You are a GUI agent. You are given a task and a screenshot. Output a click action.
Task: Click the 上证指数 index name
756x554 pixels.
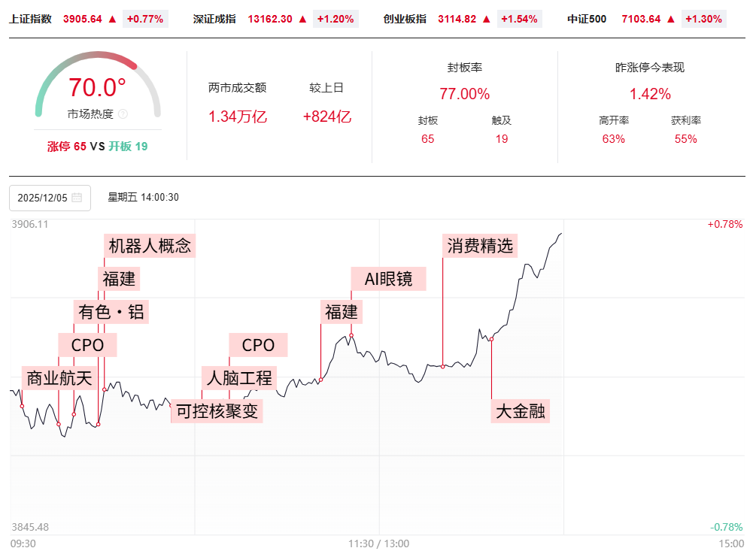point(30,19)
